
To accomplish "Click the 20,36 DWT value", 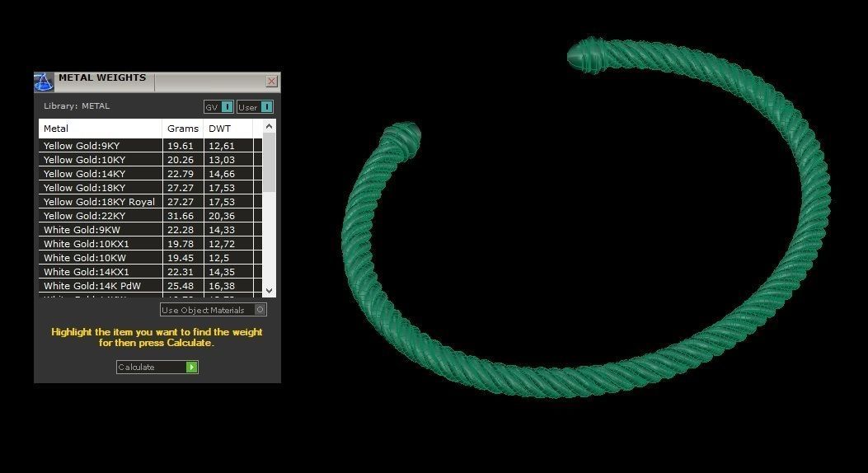I will (x=222, y=216).
